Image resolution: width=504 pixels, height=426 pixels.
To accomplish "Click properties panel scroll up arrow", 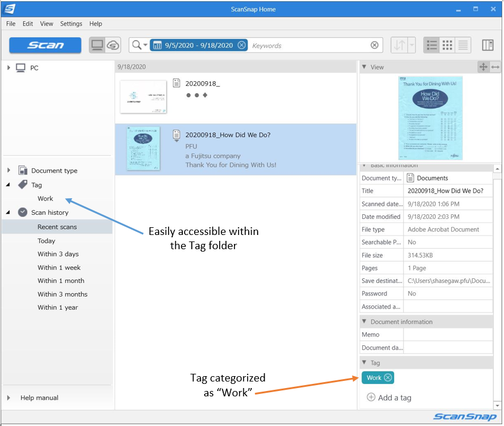I will click(497, 169).
